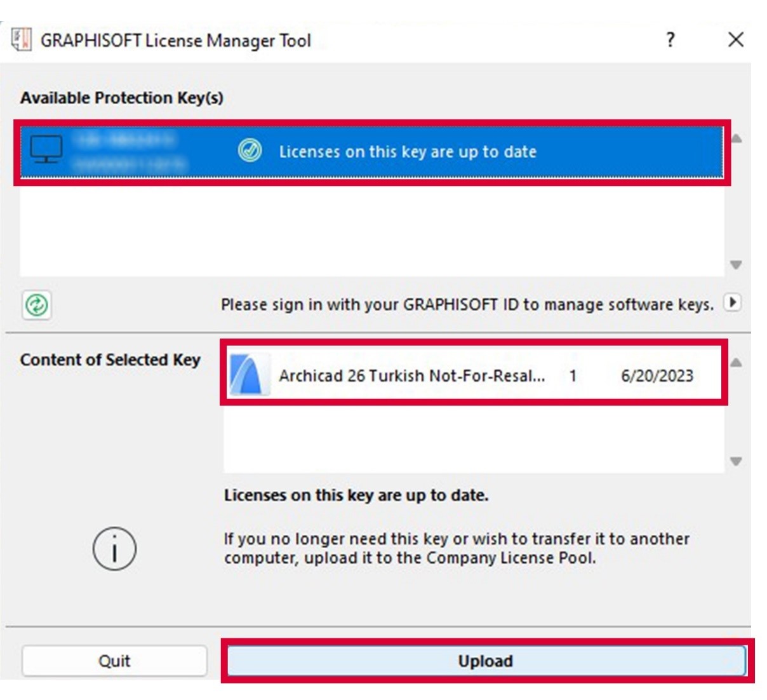Refresh the protection keys list
Image resolution: width=767 pixels, height=700 pixels.
point(37,305)
